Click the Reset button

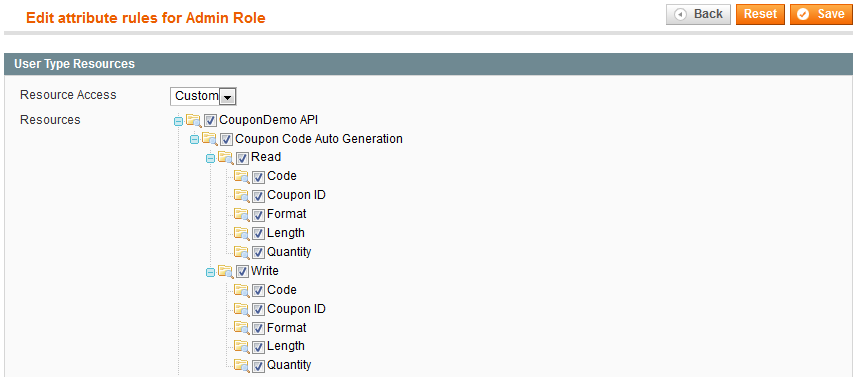point(760,14)
